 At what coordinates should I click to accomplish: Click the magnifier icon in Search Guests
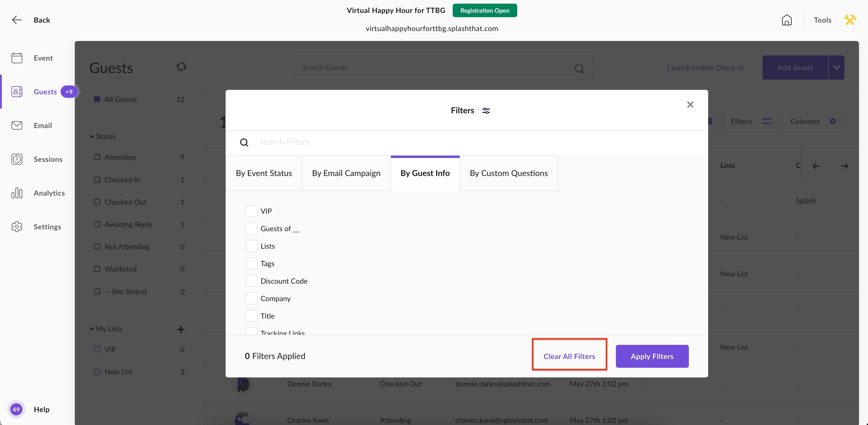[579, 69]
